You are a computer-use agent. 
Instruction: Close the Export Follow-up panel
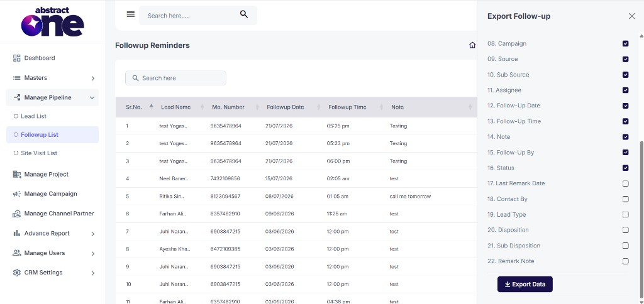(x=631, y=16)
